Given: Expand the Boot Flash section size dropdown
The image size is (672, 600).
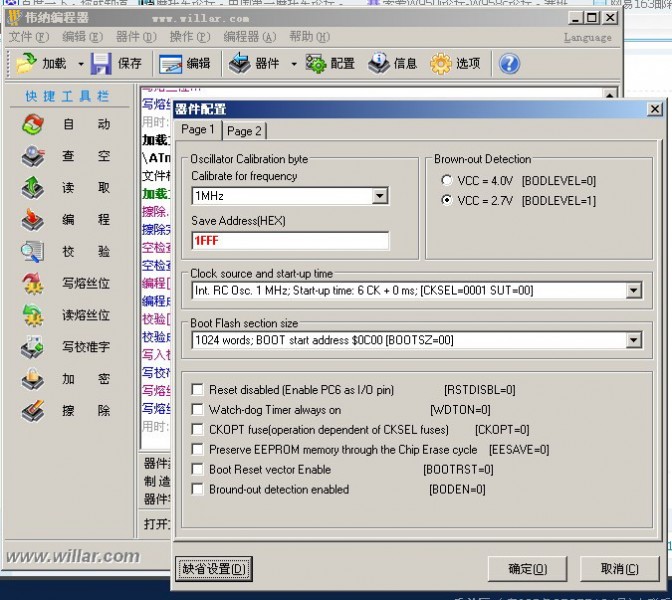Looking at the screenshot, I should 633,341.
